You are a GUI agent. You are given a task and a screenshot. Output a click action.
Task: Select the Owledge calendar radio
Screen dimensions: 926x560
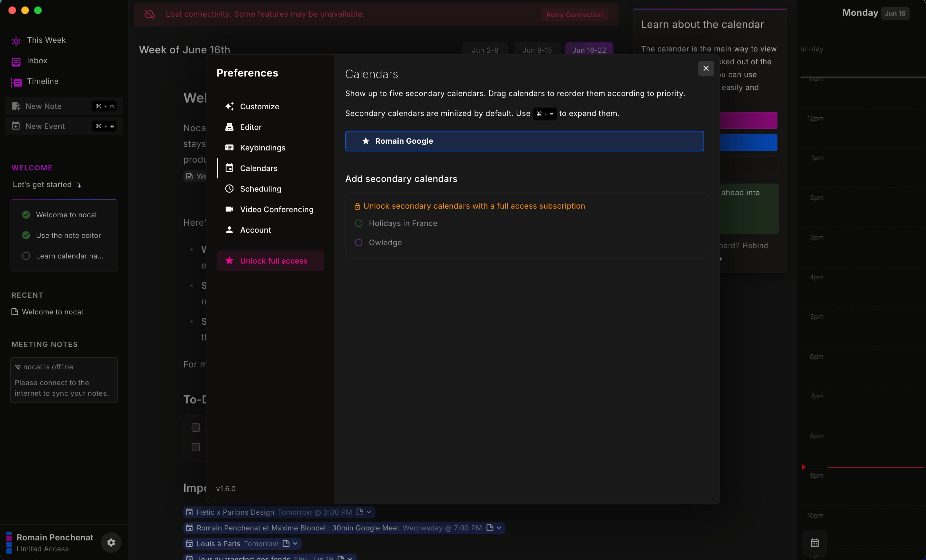tap(359, 242)
